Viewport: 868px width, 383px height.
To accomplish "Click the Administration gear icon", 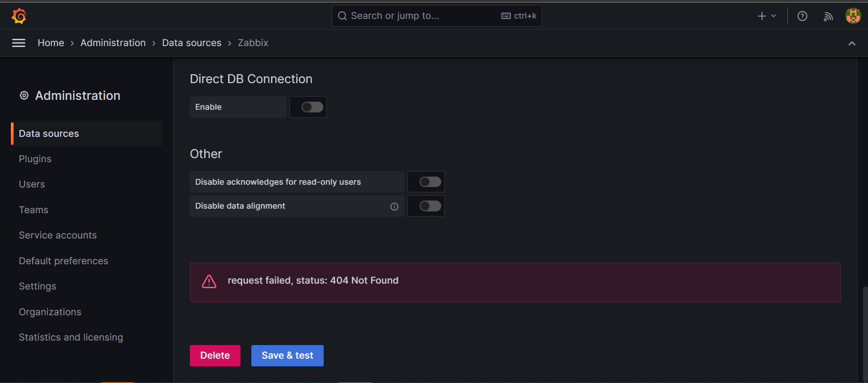I will click(24, 95).
